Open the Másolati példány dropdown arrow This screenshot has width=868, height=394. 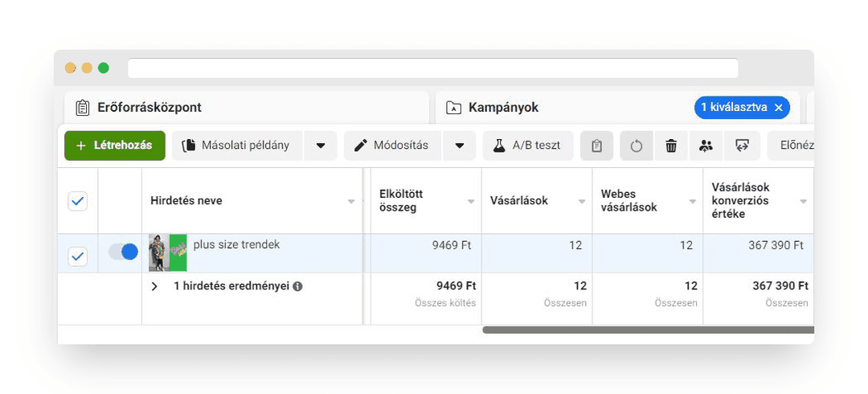coord(321,146)
